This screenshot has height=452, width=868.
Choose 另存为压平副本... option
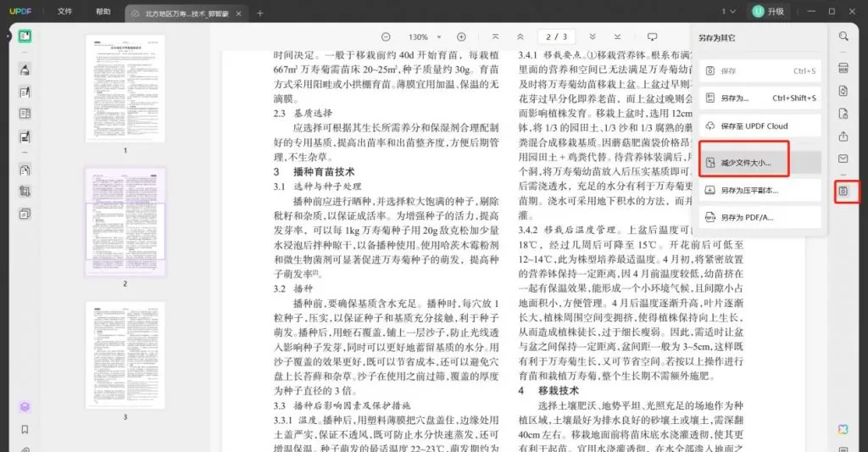coord(759,190)
